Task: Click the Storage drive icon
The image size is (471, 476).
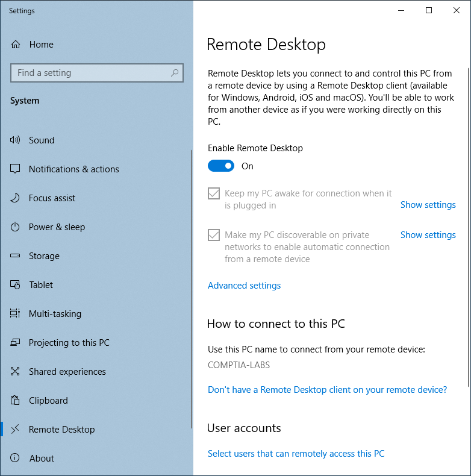Action: [x=15, y=255]
